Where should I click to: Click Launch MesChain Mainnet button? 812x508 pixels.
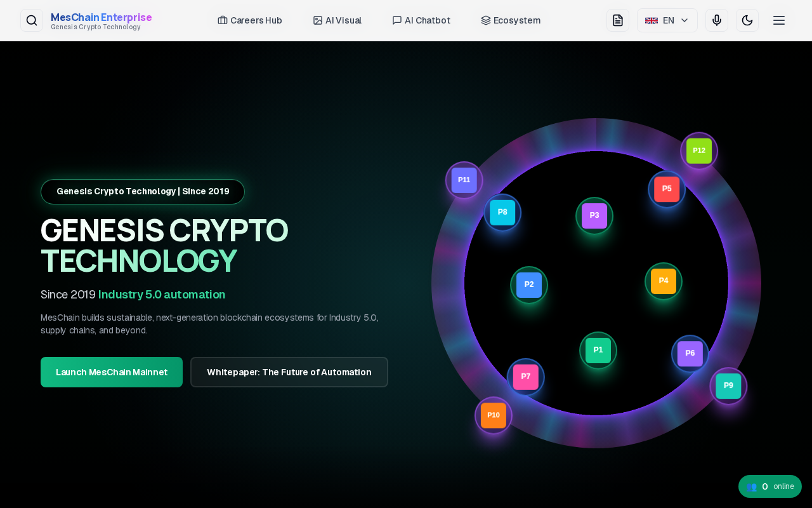click(112, 372)
